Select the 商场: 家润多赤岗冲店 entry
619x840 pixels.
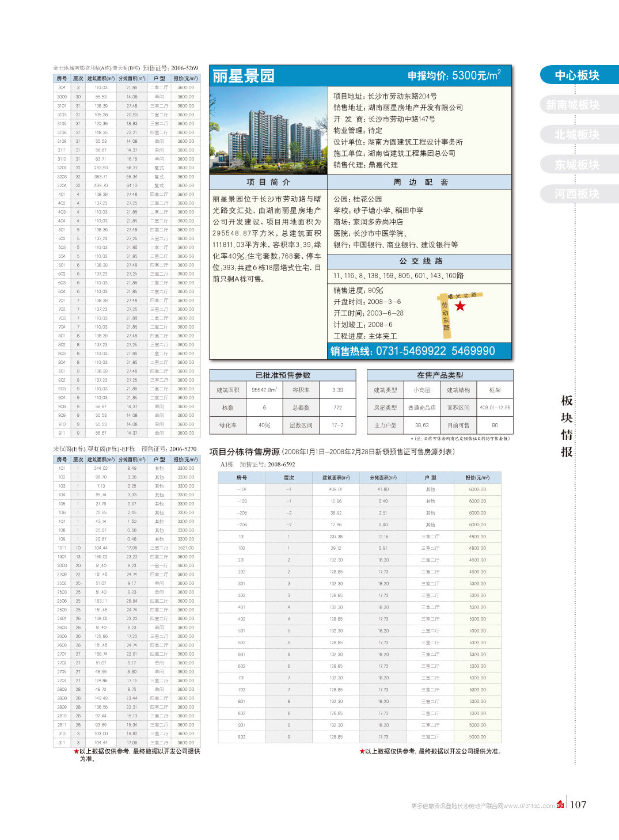[x=368, y=222]
